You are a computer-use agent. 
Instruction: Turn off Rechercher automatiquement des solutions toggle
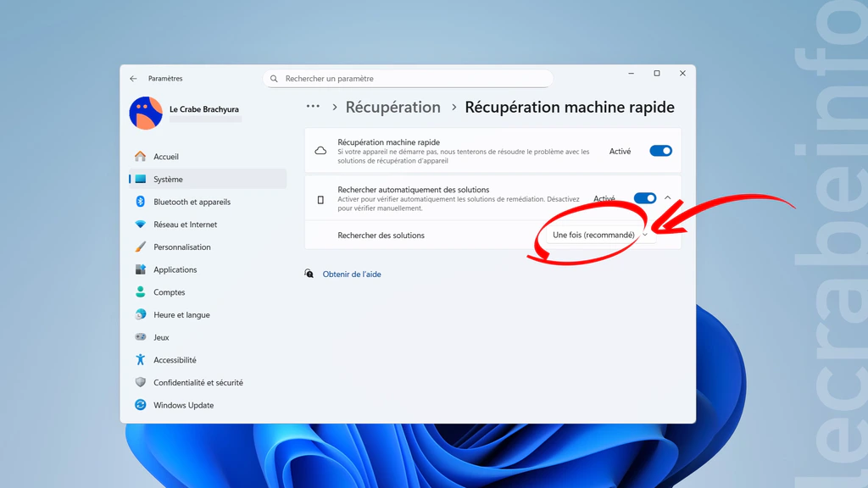[644, 198]
